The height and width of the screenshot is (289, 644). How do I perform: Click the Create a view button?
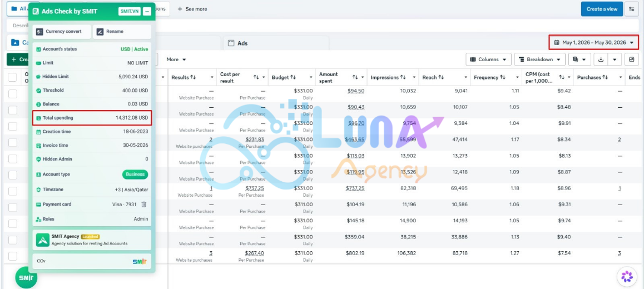602,9
